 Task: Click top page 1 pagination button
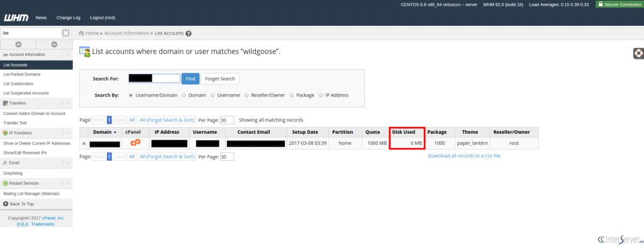pos(109,120)
